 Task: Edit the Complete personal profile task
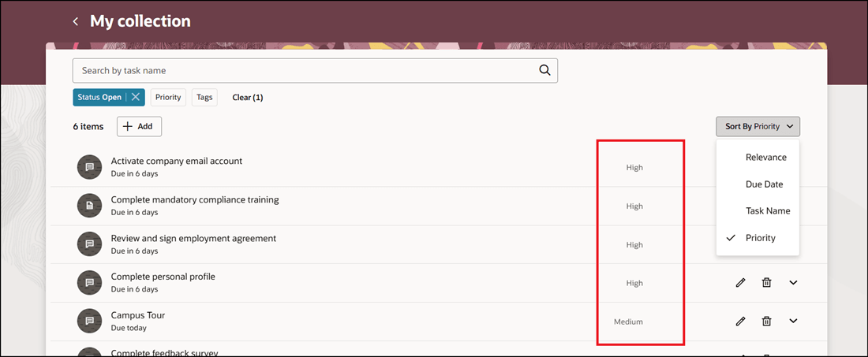click(x=741, y=282)
